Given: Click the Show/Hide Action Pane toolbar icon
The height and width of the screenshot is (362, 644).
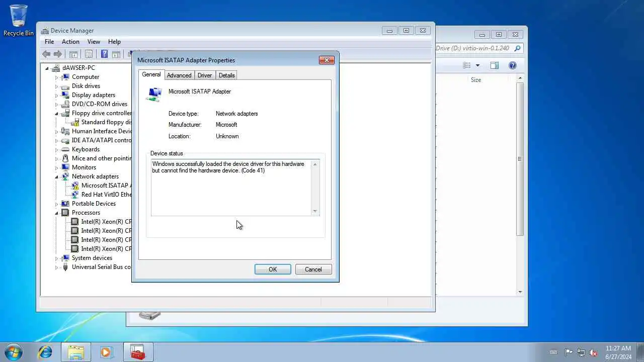Looking at the screenshot, I should coord(116,54).
